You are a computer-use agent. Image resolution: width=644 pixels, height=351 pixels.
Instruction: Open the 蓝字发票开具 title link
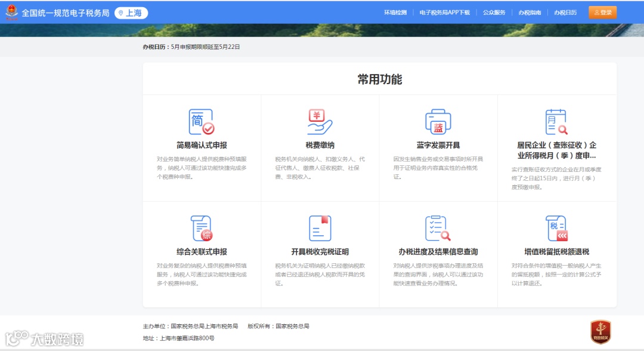point(438,145)
